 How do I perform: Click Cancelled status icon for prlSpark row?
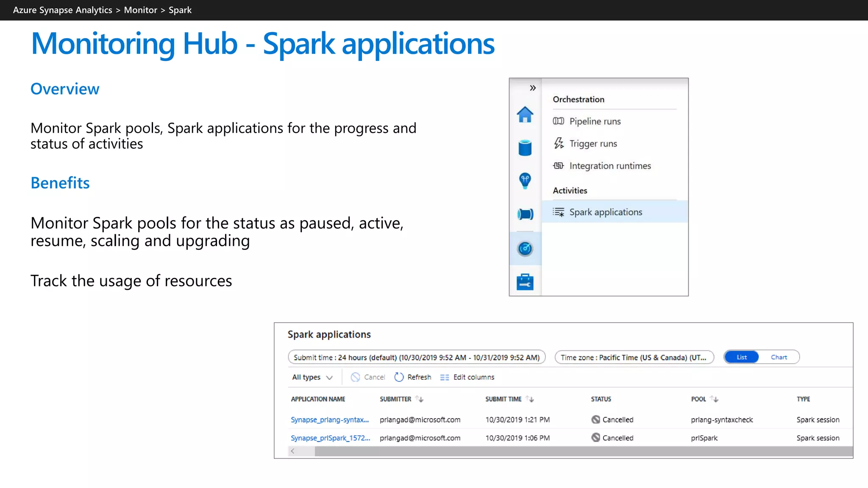[595, 438]
